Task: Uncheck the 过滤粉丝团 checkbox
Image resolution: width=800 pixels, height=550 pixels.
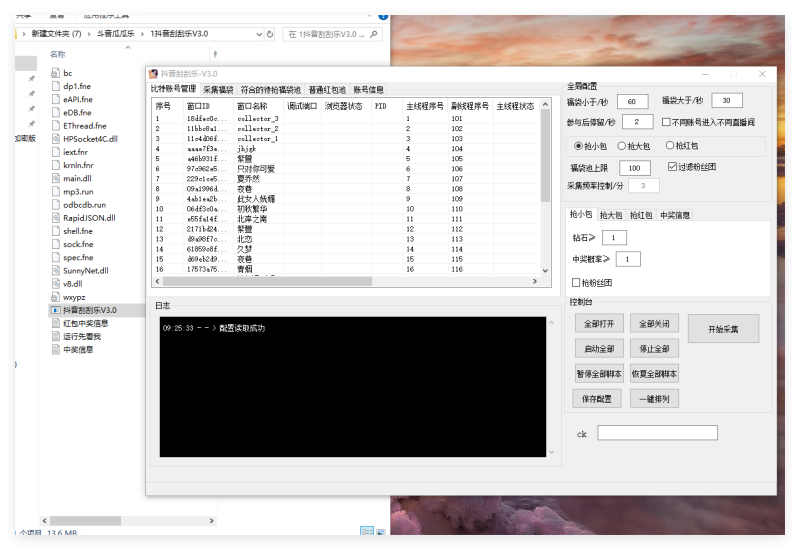Action: pyautogui.click(x=672, y=167)
